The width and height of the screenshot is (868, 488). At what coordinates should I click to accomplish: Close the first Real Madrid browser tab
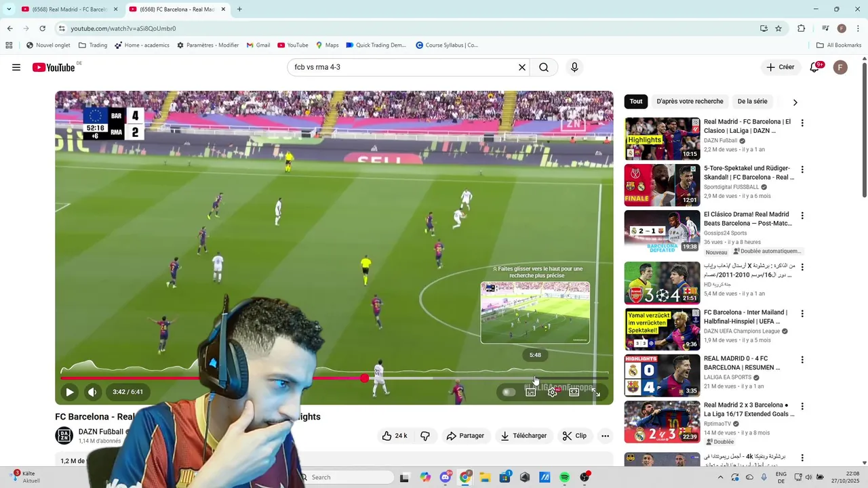click(x=116, y=9)
